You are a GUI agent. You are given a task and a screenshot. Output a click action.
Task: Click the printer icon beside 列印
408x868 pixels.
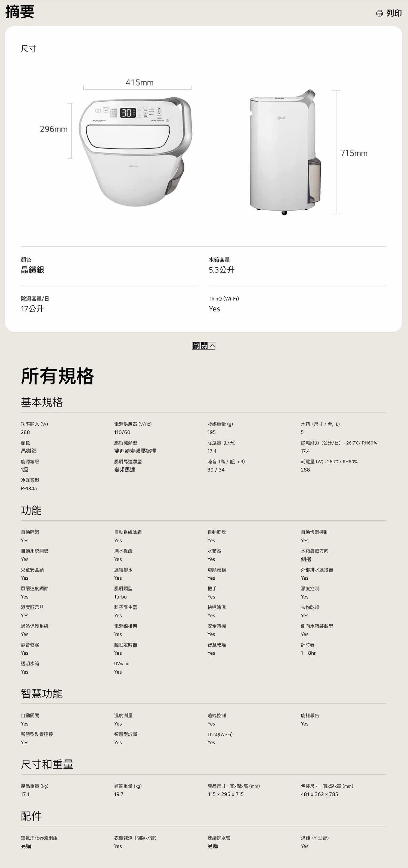coord(379,13)
